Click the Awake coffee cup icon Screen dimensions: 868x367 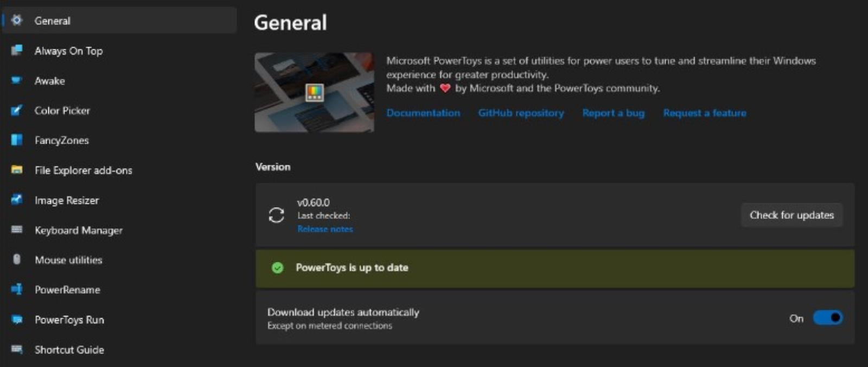coord(17,80)
